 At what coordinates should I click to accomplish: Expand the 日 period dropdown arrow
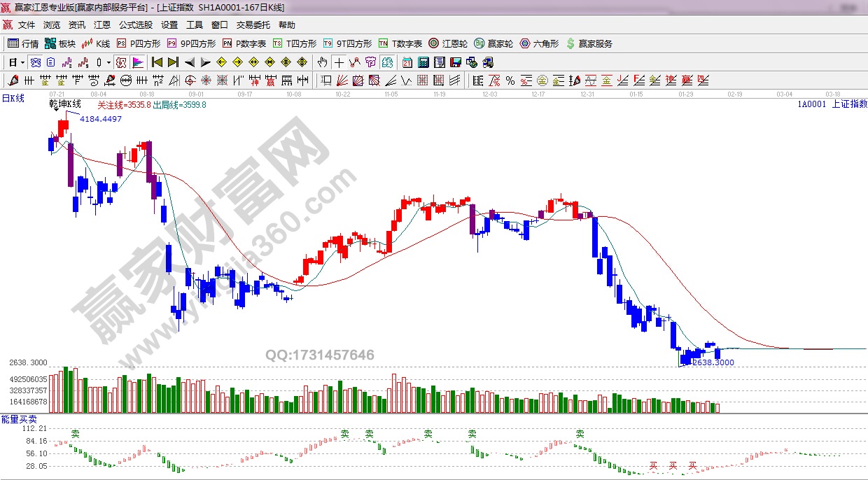pyautogui.click(x=22, y=62)
